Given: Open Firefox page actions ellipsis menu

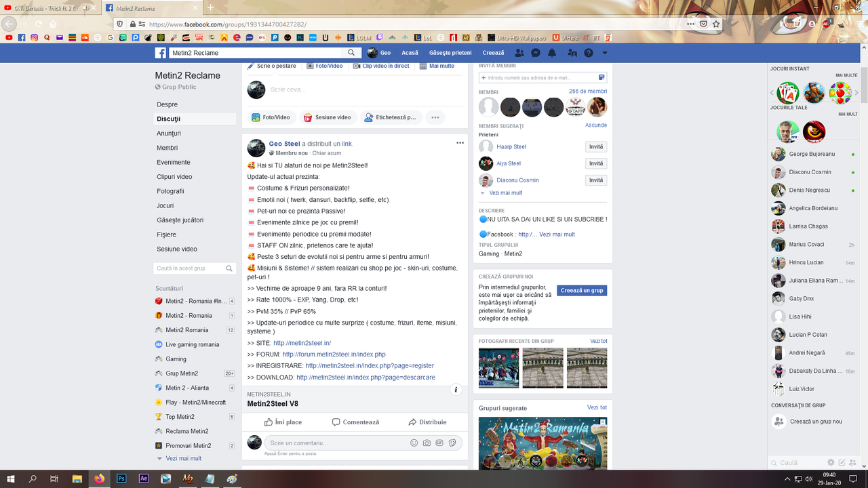Looking at the screenshot, I should click(x=690, y=24).
